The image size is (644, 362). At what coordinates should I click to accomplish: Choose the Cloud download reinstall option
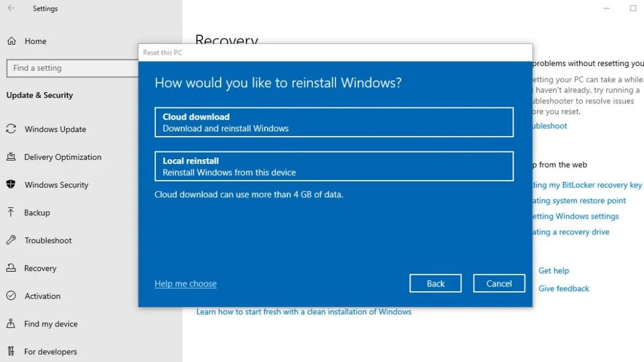[x=334, y=122]
